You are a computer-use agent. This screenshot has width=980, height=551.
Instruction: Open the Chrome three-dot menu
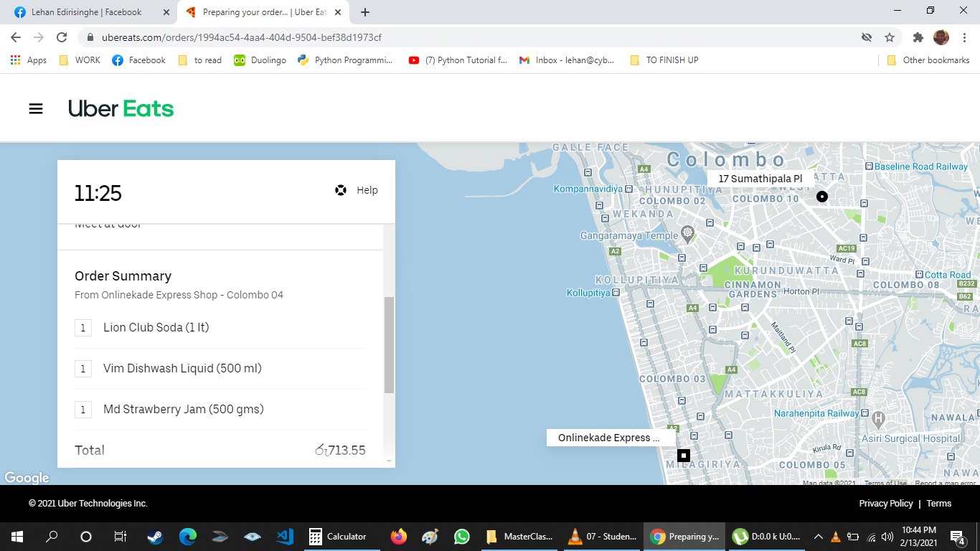(963, 37)
